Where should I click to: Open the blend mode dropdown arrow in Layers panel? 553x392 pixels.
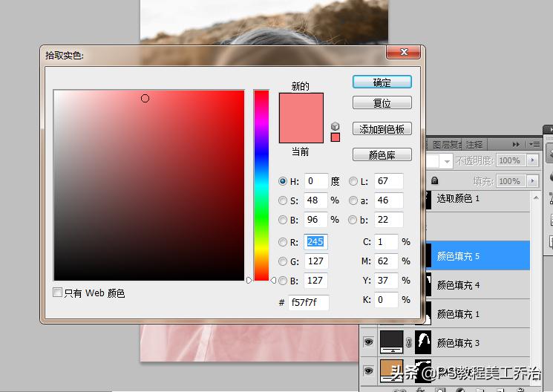click(x=447, y=161)
